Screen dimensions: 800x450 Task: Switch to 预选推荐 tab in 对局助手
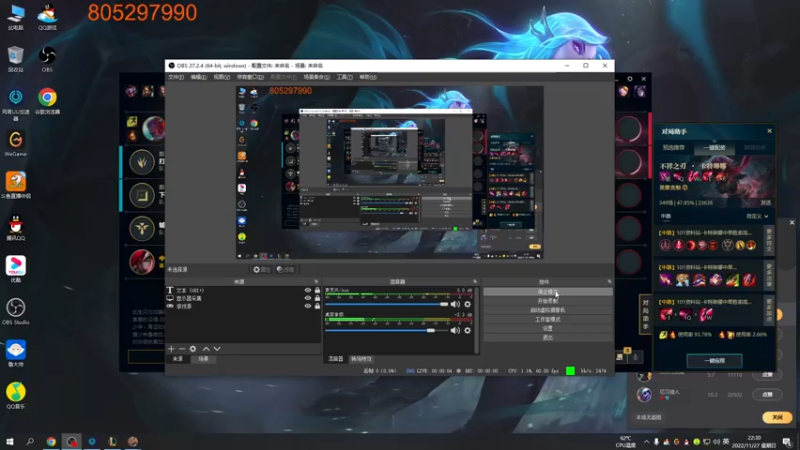click(673, 147)
